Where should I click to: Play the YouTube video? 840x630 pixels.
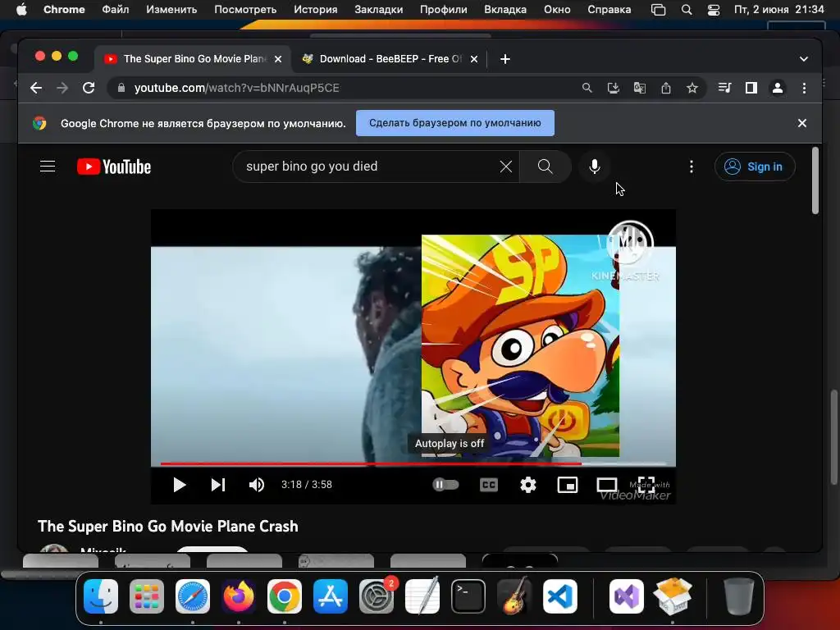(180, 485)
